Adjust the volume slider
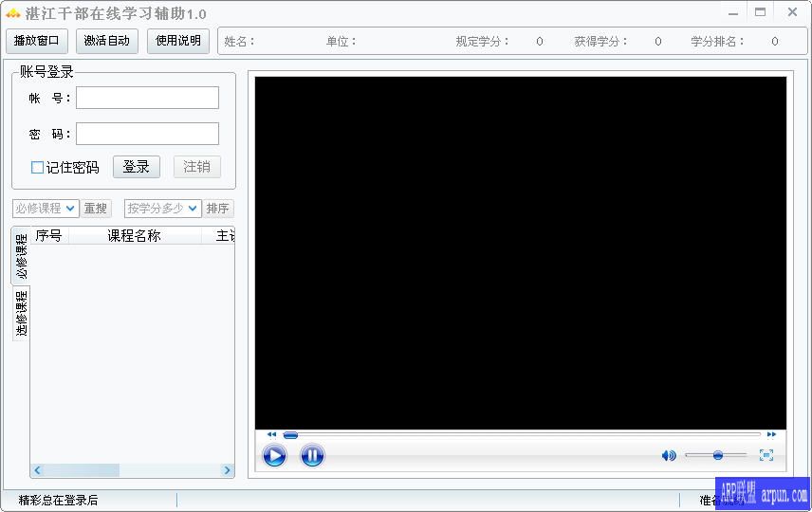The width and height of the screenshot is (812, 512). point(717,456)
